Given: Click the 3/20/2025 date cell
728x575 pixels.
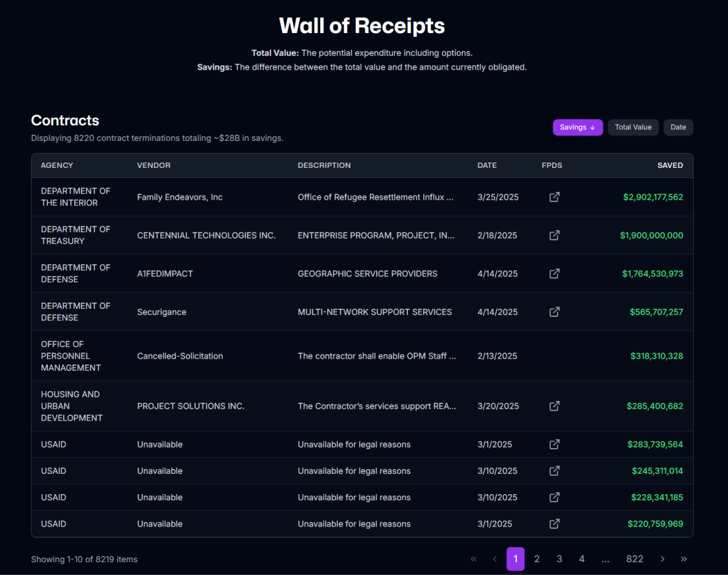Looking at the screenshot, I should 497,406.
